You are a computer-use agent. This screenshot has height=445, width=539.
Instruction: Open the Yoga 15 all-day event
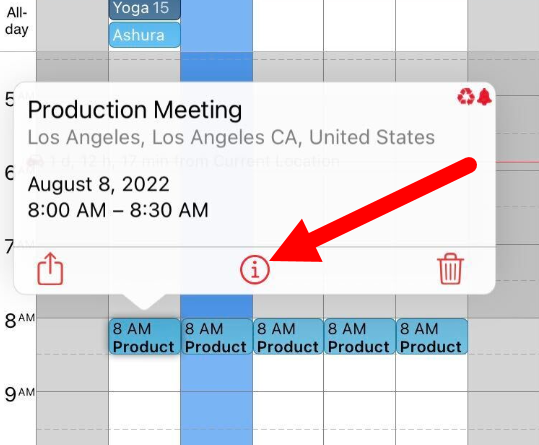tap(144, 9)
